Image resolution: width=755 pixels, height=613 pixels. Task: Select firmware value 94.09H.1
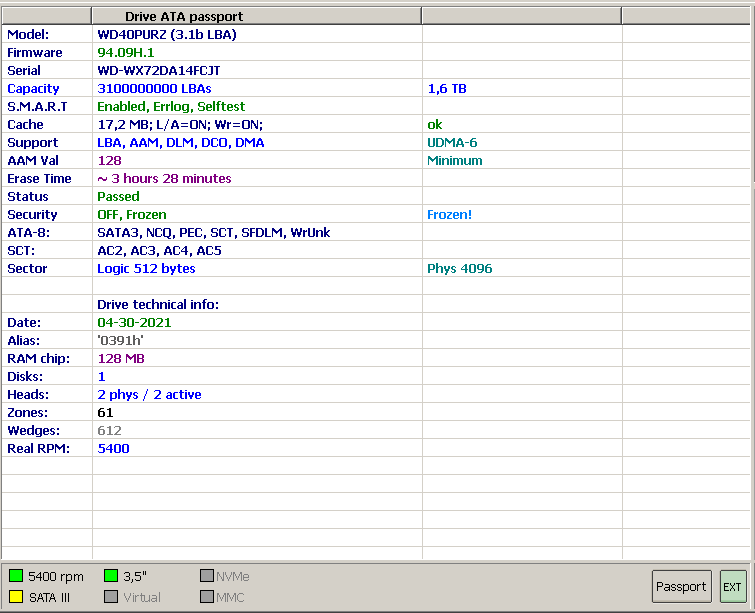[x=126, y=52]
